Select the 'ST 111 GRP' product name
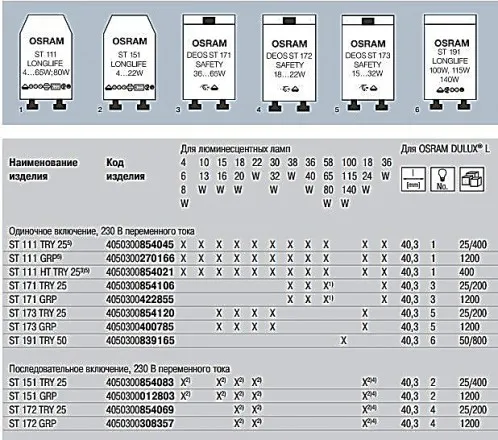This screenshot has height=440, width=498. (x=35, y=258)
